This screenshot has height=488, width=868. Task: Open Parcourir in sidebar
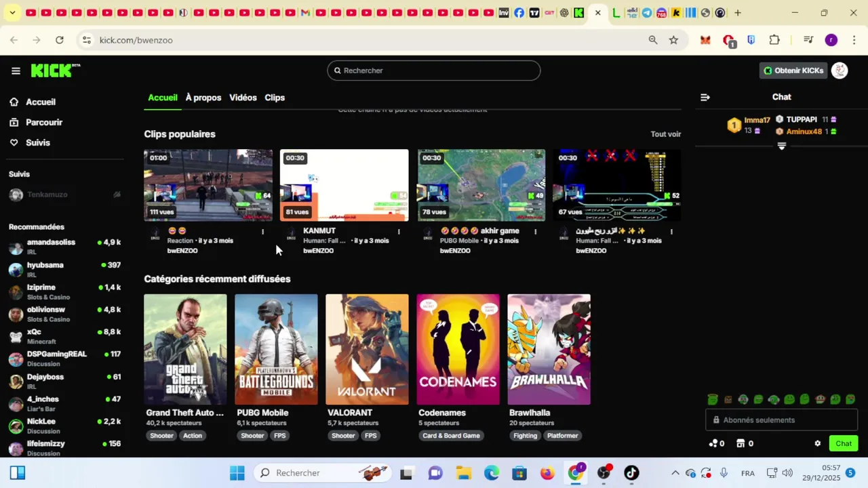tap(44, 122)
